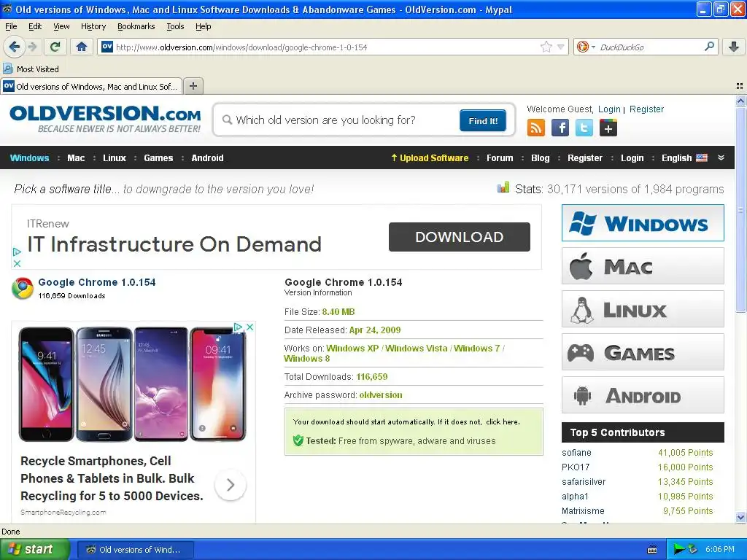Click the Most Visited bookmarks icon
Viewport: 747px width, 560px height.
[7, 69]
